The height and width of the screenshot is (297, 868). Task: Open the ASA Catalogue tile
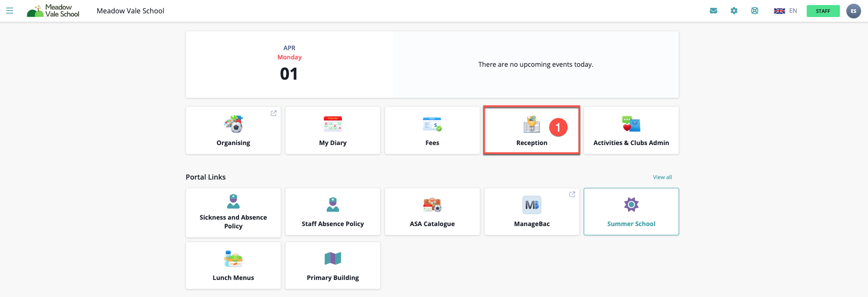pos(432,212)
